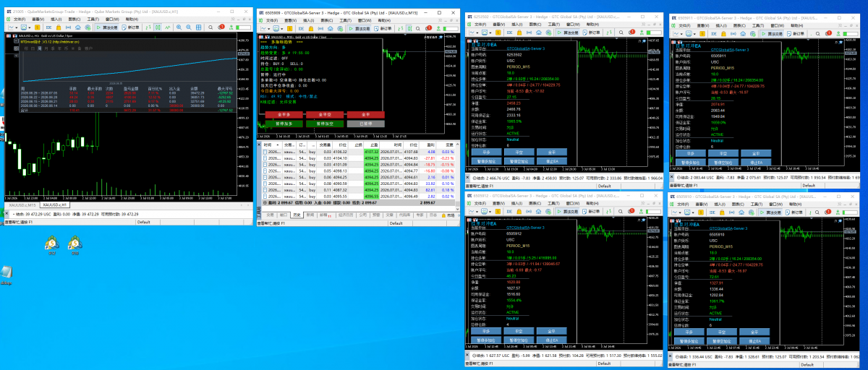Select history row with profit -27.81 in 6505909
Screen dimensions: 868x370
click(x=358, y=158)
